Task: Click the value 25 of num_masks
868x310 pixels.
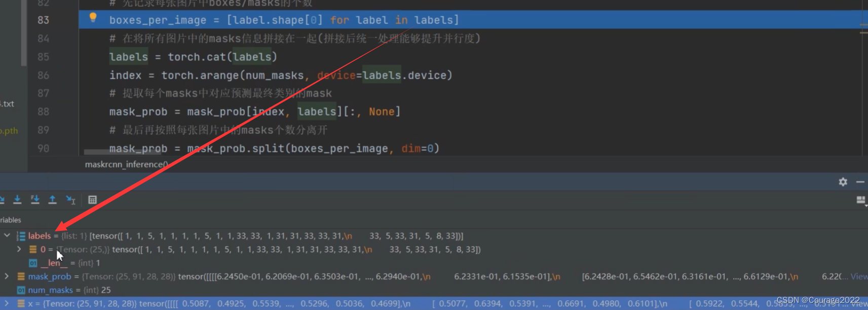Action: (106, 290)
